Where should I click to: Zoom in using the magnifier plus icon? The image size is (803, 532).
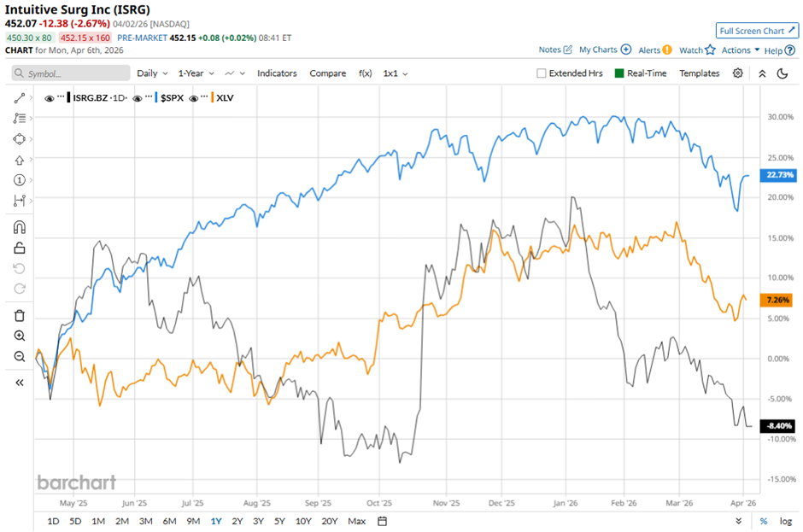pos(20,336)
